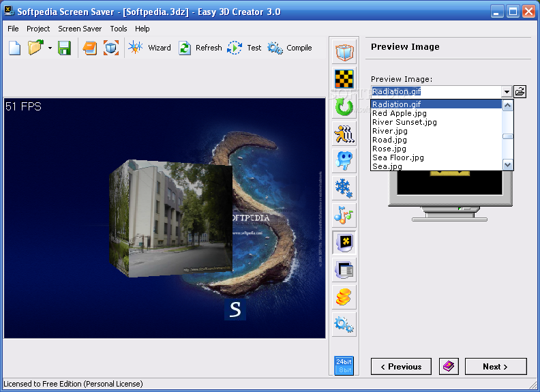
Task: Select the running figures motion sidebar icon
Action: coord(344,134)
